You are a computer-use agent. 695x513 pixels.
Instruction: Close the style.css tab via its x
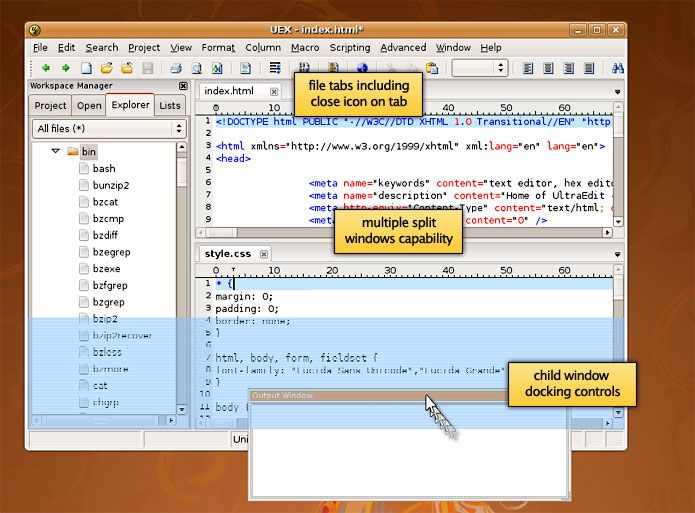(264, 254)
